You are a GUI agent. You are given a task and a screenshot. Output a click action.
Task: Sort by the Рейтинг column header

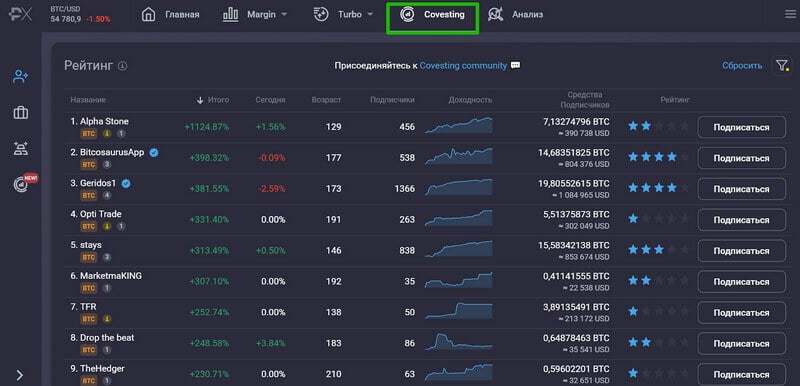tap(675, 100)
